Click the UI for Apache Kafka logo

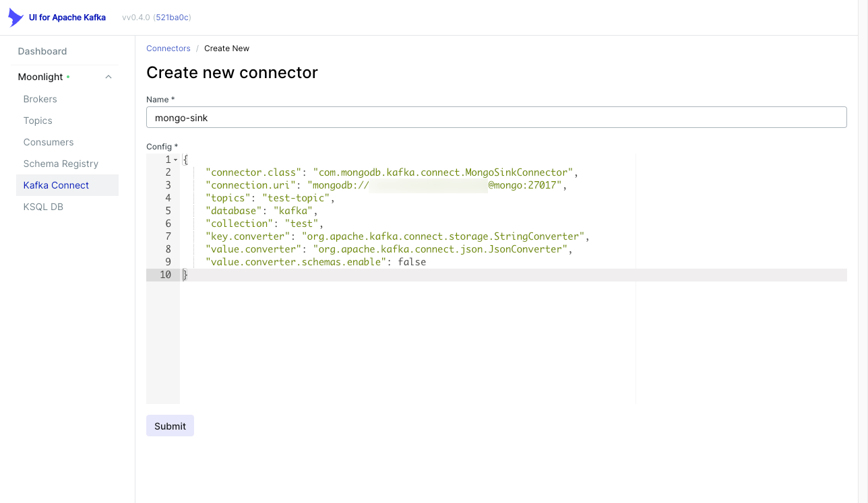point(57,17)
